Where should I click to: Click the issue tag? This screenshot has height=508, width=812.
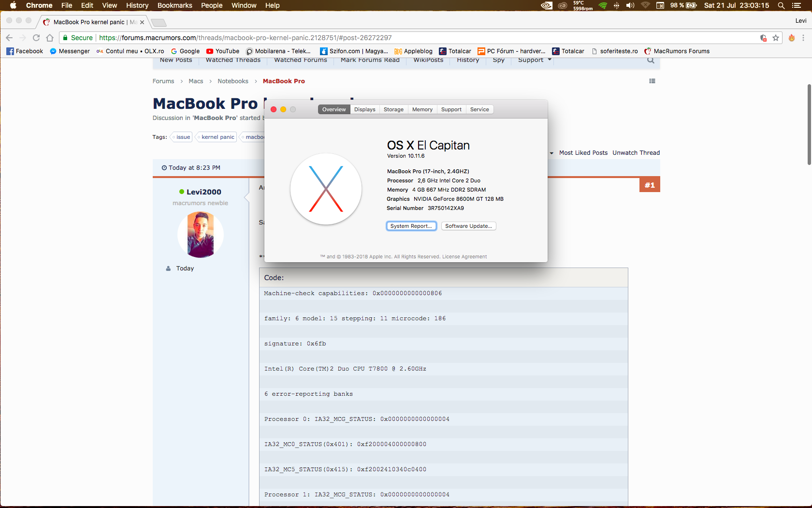(182, 137)
